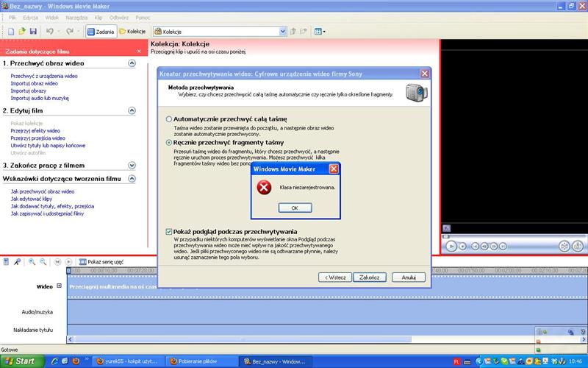Click Pokaż serię ujęć storyboard button
The height and width of the screenshot is (368, 588).
(101, 262)
